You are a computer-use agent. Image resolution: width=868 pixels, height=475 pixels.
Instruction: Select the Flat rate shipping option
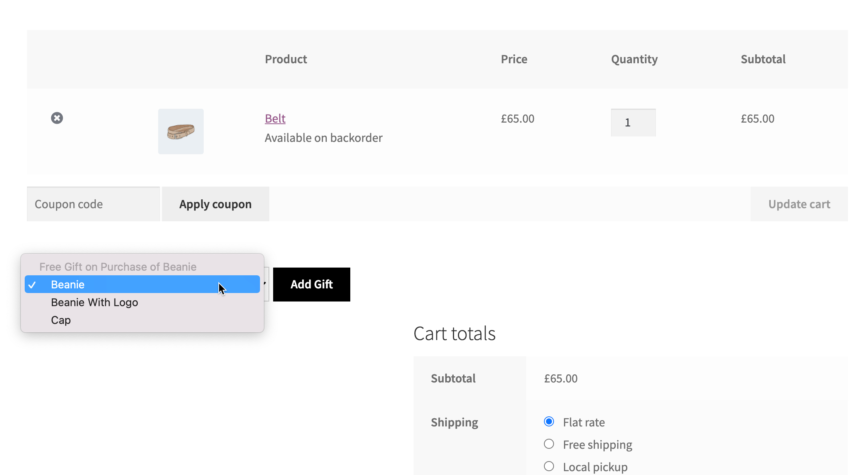(x=549, y=422)
